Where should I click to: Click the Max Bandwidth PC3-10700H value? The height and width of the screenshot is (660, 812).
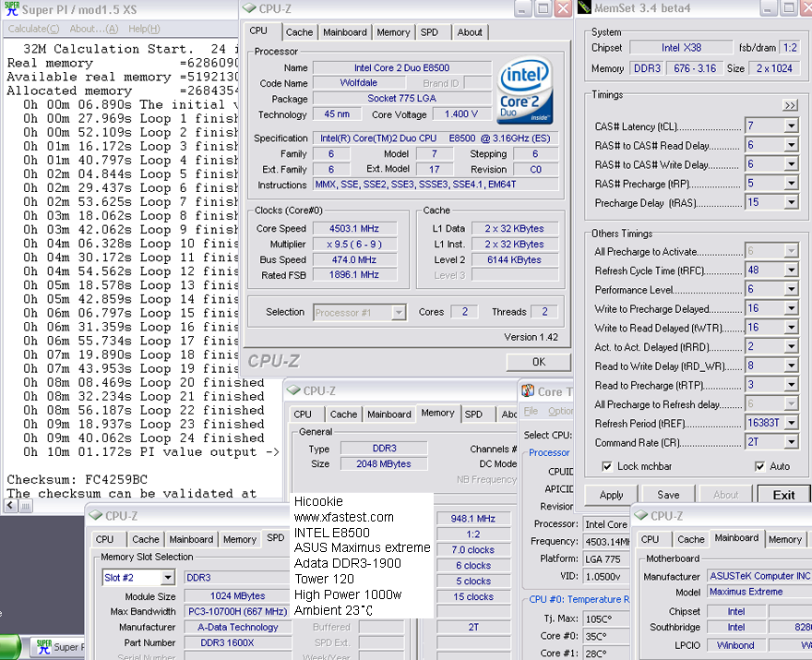[237, 611]
